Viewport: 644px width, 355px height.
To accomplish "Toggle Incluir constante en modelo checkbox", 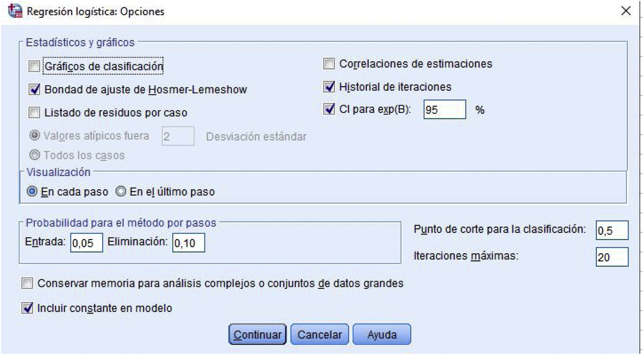I will coord(27,308).
